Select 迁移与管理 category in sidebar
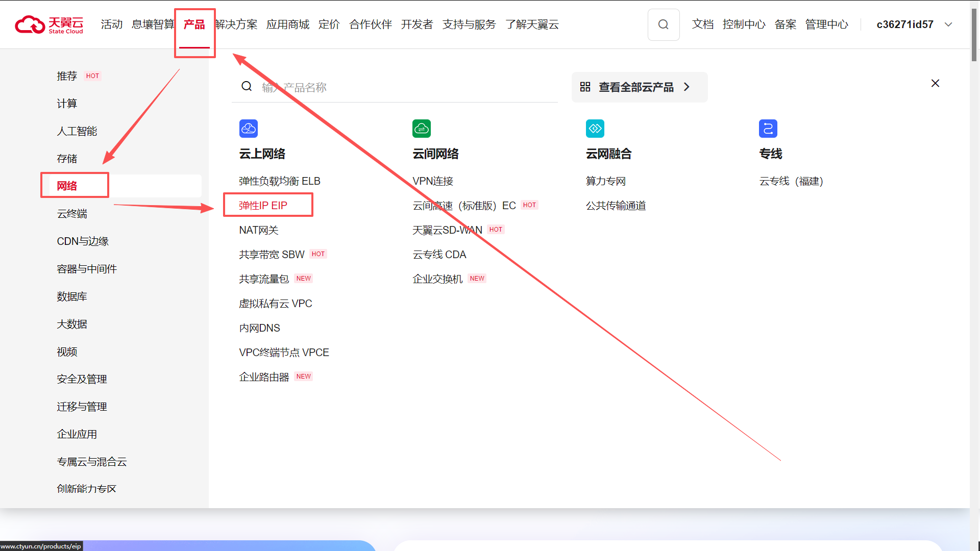Image resolution: width=980 pixels, height=551 pixels. coord(82,407)
